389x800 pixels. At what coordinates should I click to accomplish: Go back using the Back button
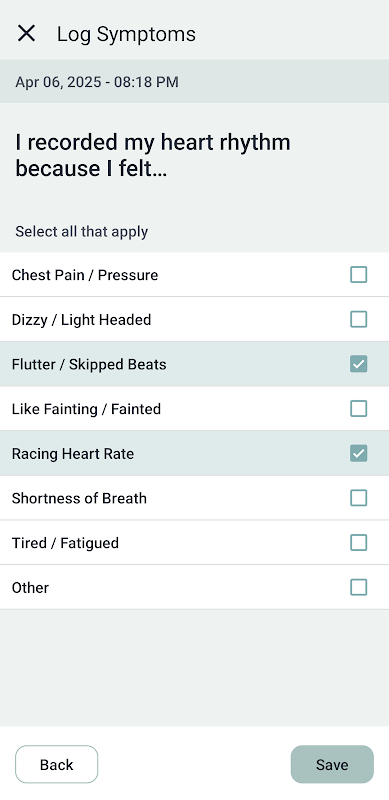[57, 764]
